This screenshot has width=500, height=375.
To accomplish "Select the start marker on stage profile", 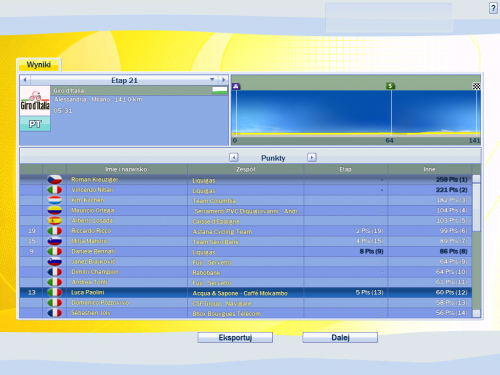I will click(236, 86).
